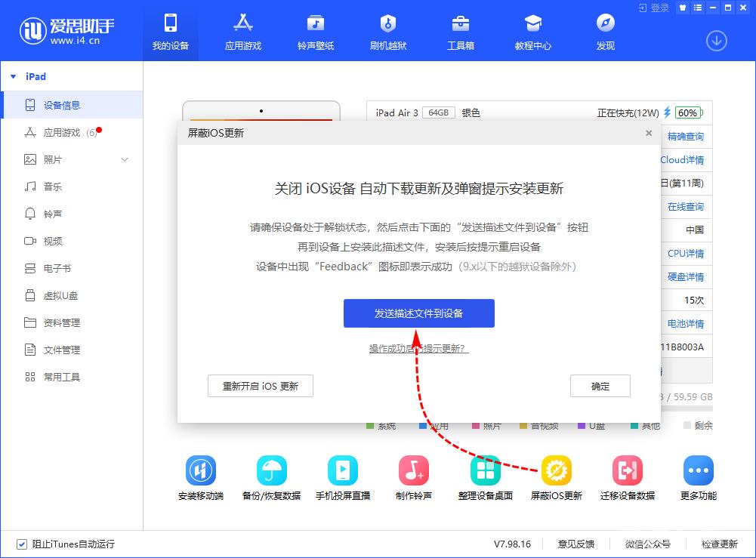Switch to the 我的设备 tab
Screen dimensions: 756x558
(x=170, y=30)
